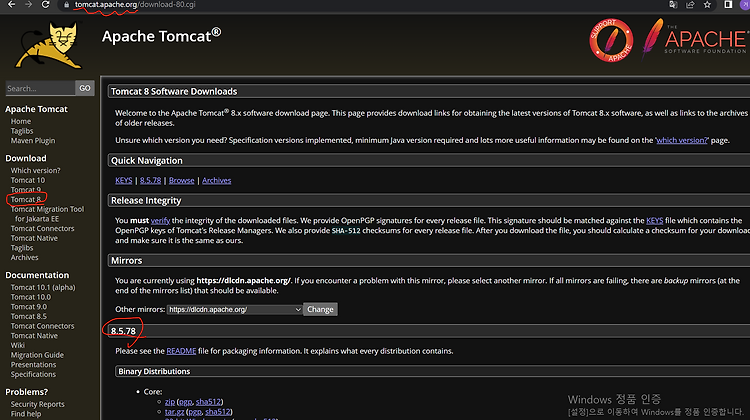Follow the 'which version?' link in the intro
The image size is (750, 420).
(x=682, y=140)
